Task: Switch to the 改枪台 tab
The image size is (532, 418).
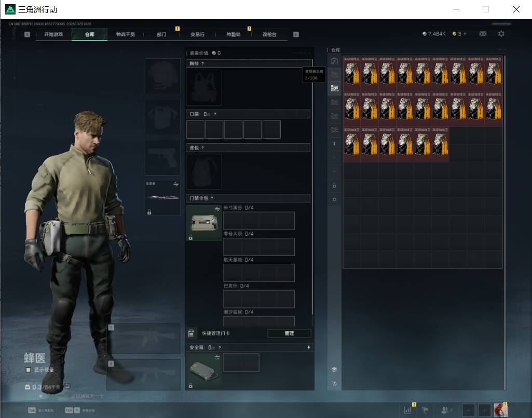Action: 269,34
